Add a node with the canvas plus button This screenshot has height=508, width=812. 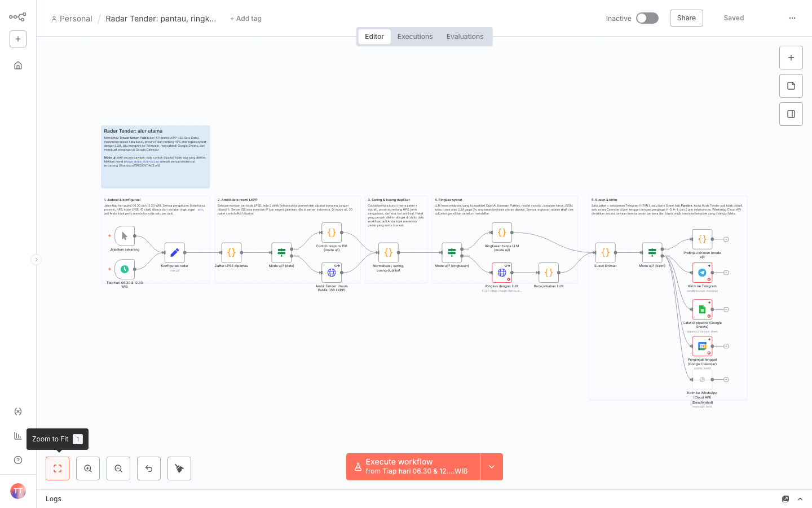[x=791, y=58]
